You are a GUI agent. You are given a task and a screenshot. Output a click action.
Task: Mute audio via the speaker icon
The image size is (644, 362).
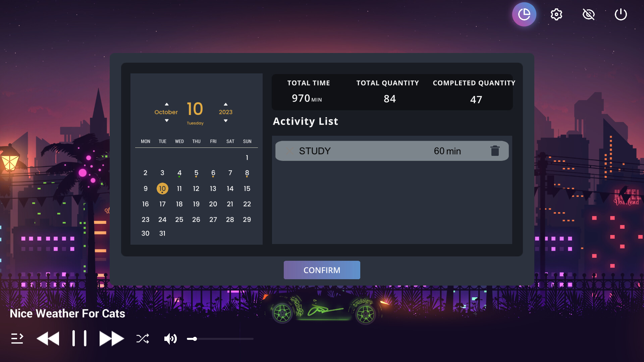click(x=170, y=339)
